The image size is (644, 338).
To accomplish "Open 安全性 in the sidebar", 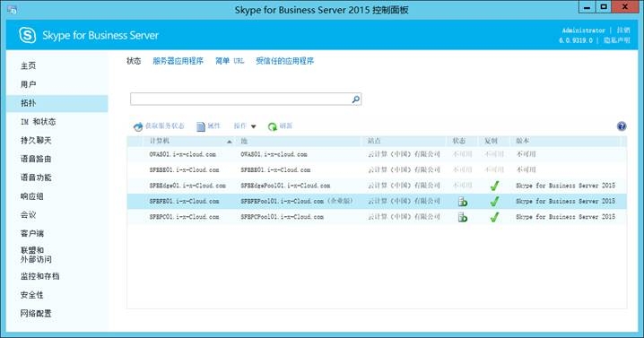I will coord(32,295).
